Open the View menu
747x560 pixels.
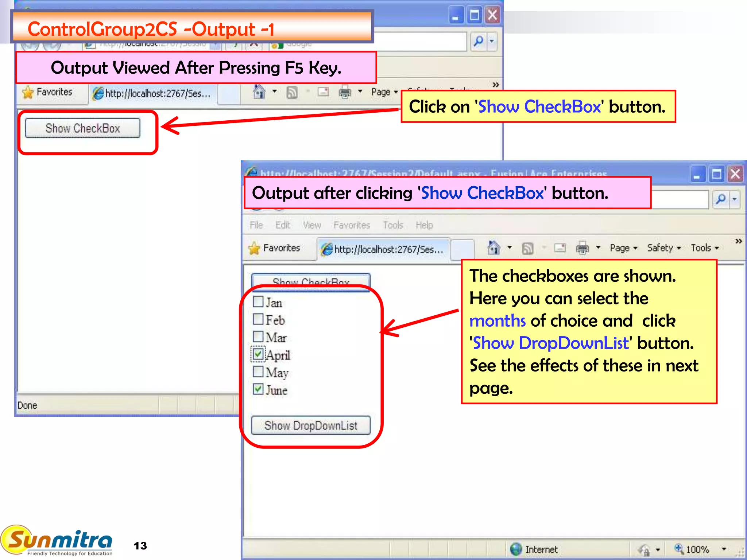click(x=312, y=225)
